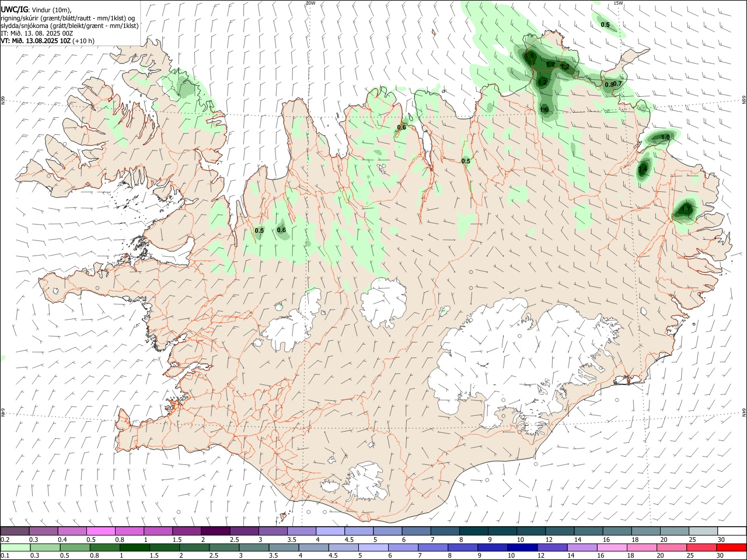Image resolution: width=747 pixels, height=560 pixels.
Task: Click the 'slydda/snjókoma' legend description line
Action: tap(69, 26)
